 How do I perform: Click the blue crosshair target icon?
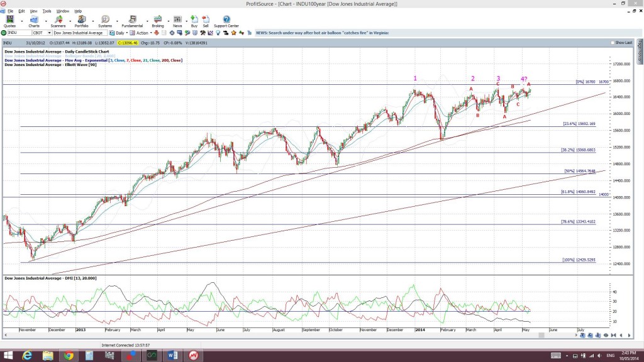point(172,33)
